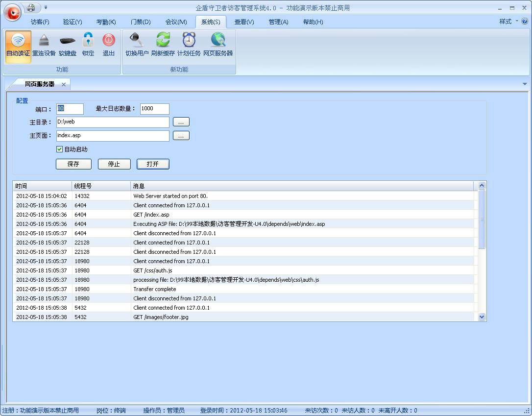Click the 保存 save button
532x416 pixels.
pyautogui.click(x=73, y=164)
